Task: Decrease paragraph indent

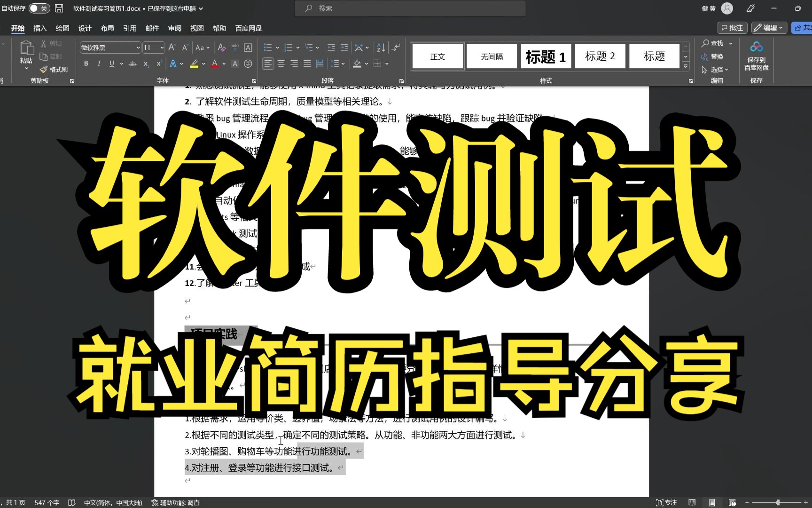Action: click(x=331, y=48)
